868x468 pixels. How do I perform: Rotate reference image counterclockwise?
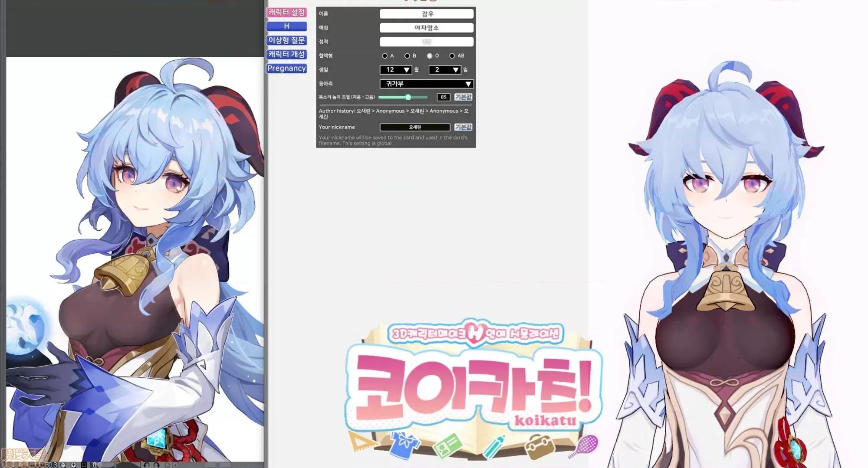[x=147, y=465]
